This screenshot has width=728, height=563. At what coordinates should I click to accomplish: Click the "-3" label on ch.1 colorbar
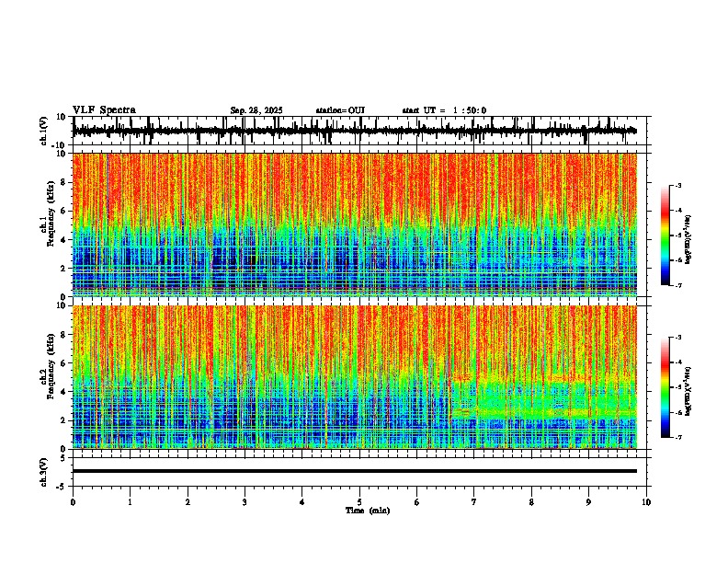677,185
